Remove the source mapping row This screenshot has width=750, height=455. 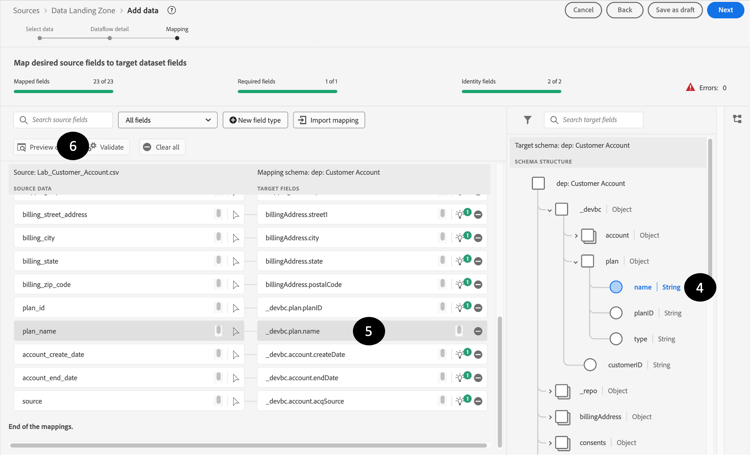point(478,401)
